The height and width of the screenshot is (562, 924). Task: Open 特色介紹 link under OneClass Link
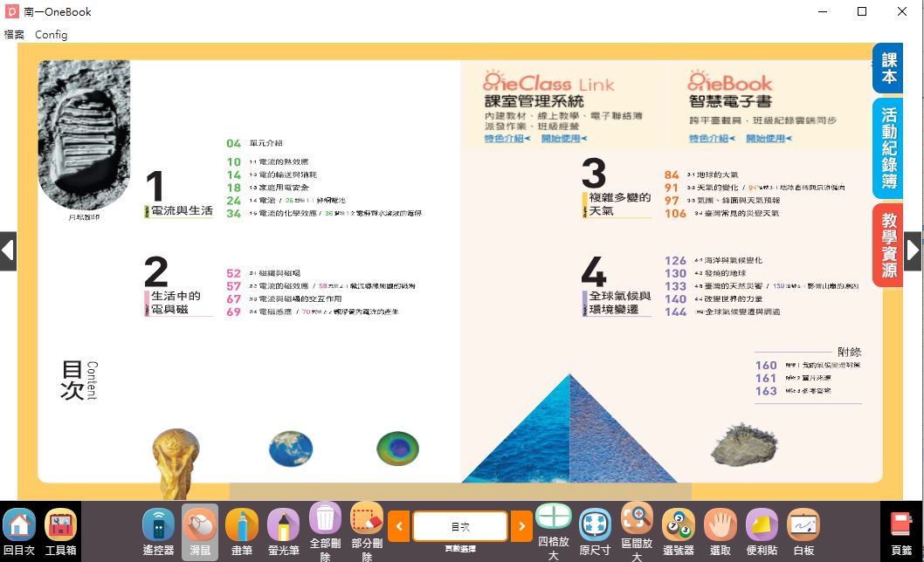point(507,139)
